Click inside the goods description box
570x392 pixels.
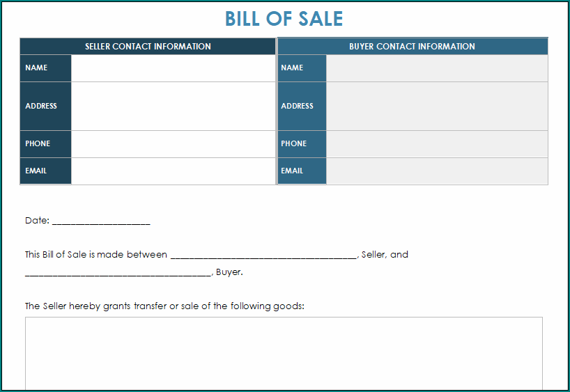284,354
